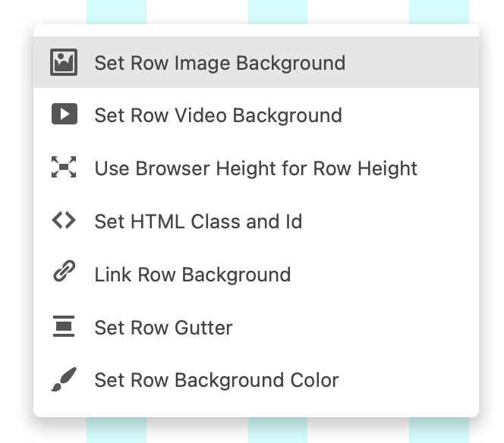The image size is (504, 443).
Task: Click the image icon for Row Image Background
Action: pyautogui.click(x=65, y=62)
